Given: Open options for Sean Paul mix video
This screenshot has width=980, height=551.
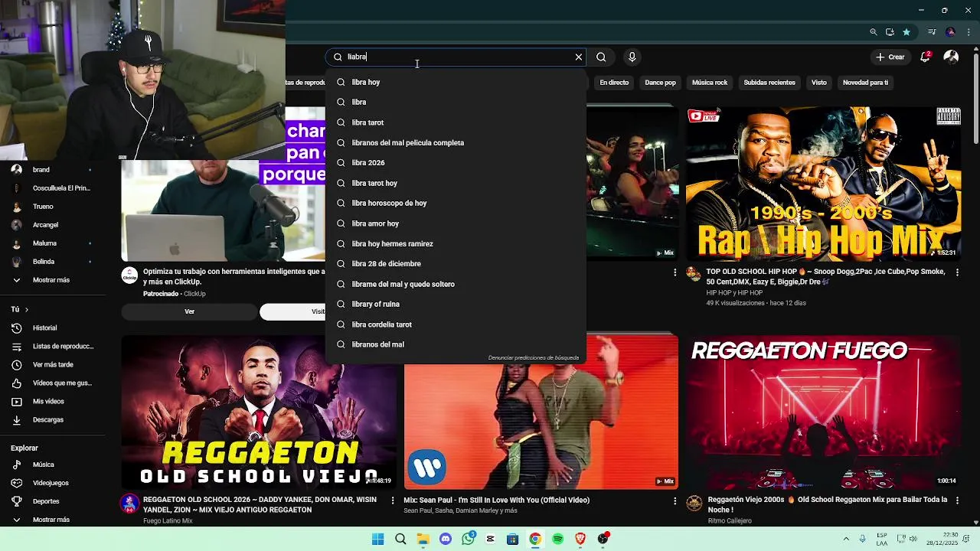Looking at the screenshot, I should click(x=675, y=500).
